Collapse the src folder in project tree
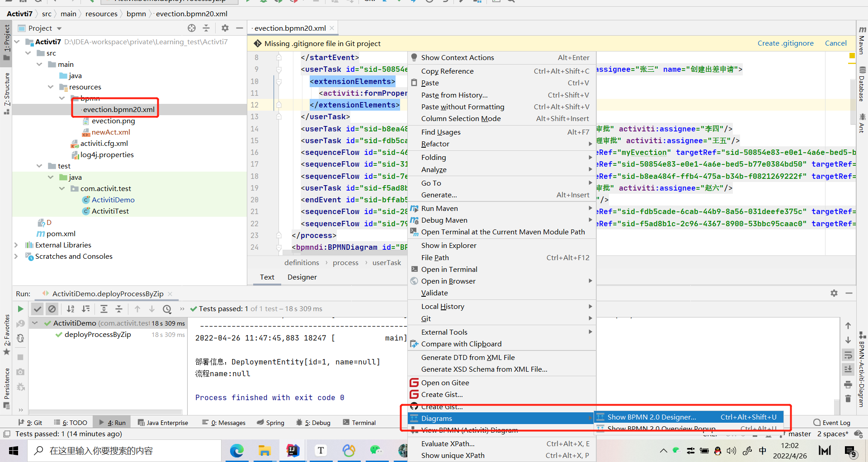The image size is (868, 462). tap(28, 53)
